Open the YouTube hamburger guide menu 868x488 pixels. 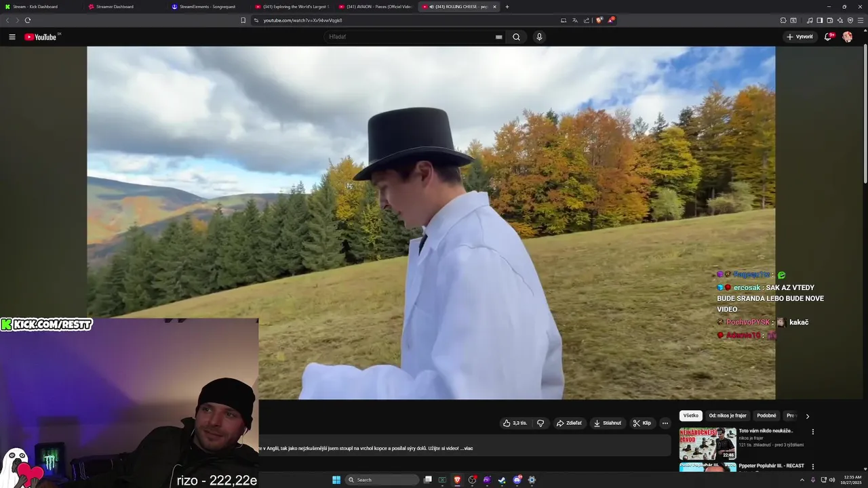tap(12, 37)
